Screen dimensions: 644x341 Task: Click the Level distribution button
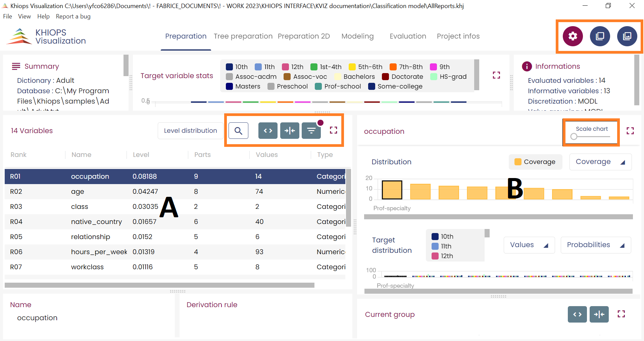point(190,130)
